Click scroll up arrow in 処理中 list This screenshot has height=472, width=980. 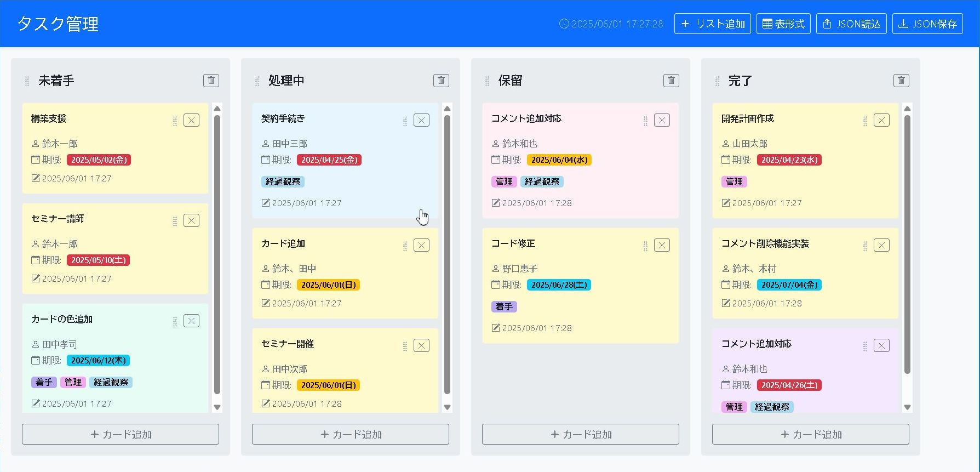coord(447,109)
